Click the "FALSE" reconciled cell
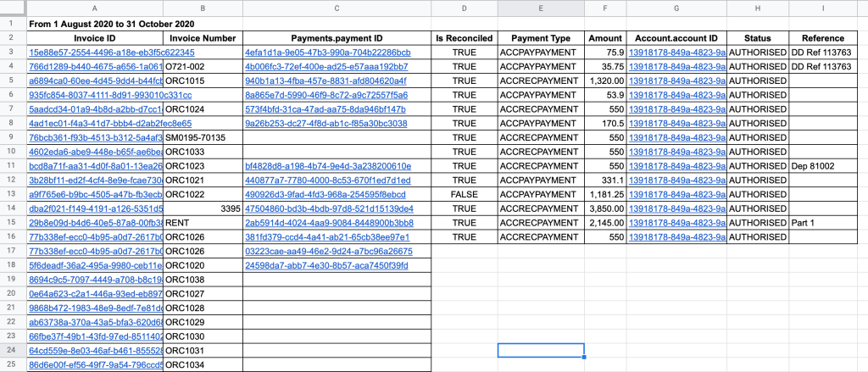Image resolution: width=868 pixels, height=372 pixels. coord(465,195)
